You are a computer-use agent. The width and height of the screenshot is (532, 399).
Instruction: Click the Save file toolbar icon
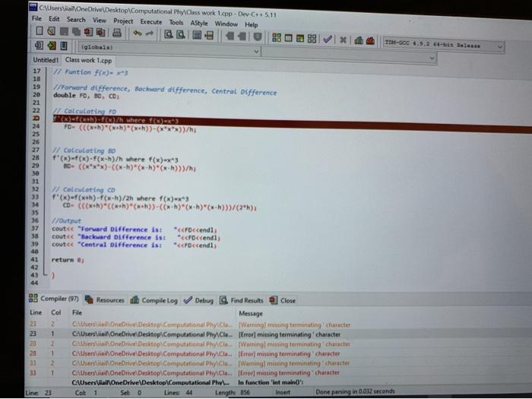tap(64, 32)
